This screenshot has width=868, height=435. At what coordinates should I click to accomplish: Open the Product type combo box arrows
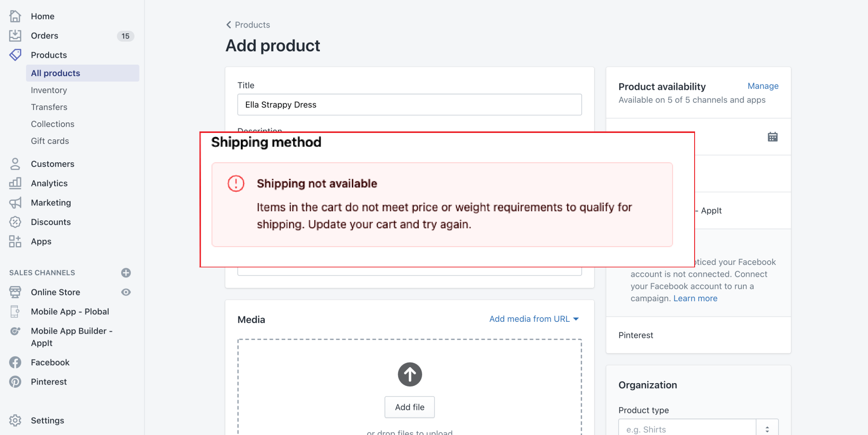click(x=767, y=429)
